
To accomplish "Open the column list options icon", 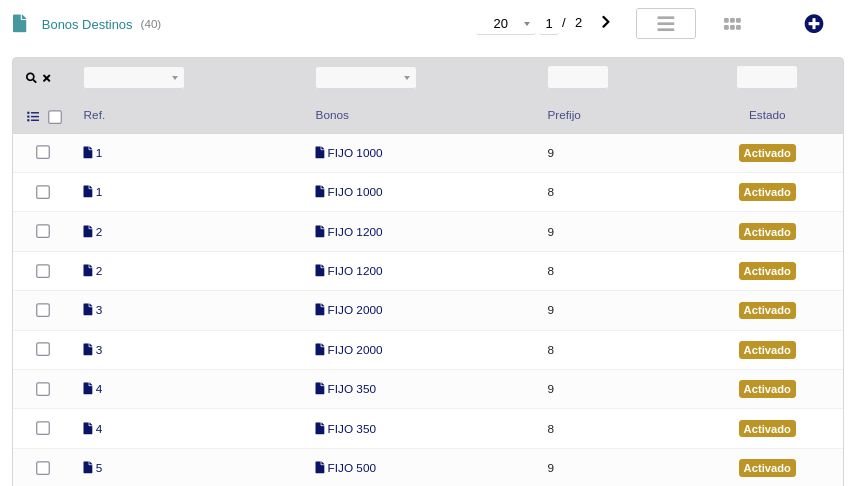I will click(x=33, y=116).
